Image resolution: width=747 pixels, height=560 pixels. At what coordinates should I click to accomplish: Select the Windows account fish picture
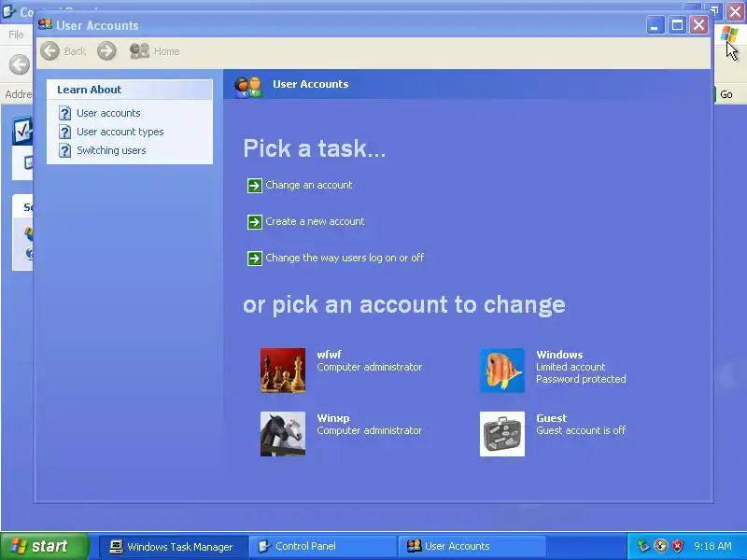502,371
